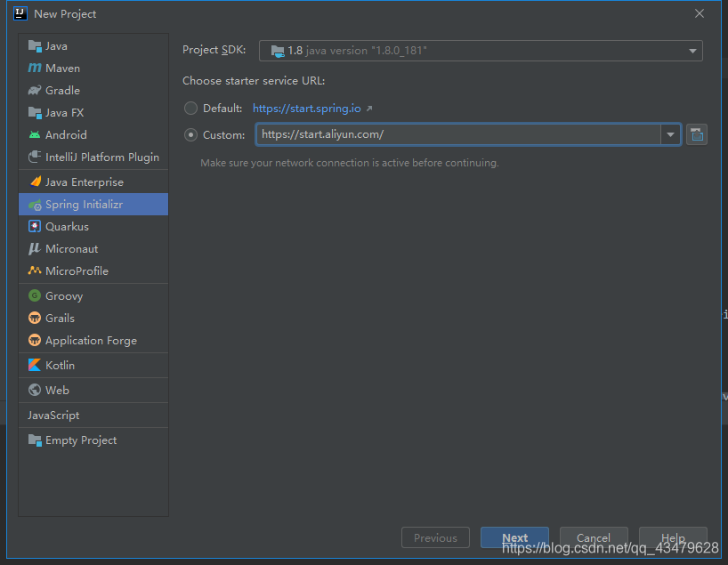Click the browse button beside custom URL field
This screenshot has height=565, width=728.
point(697,134)
